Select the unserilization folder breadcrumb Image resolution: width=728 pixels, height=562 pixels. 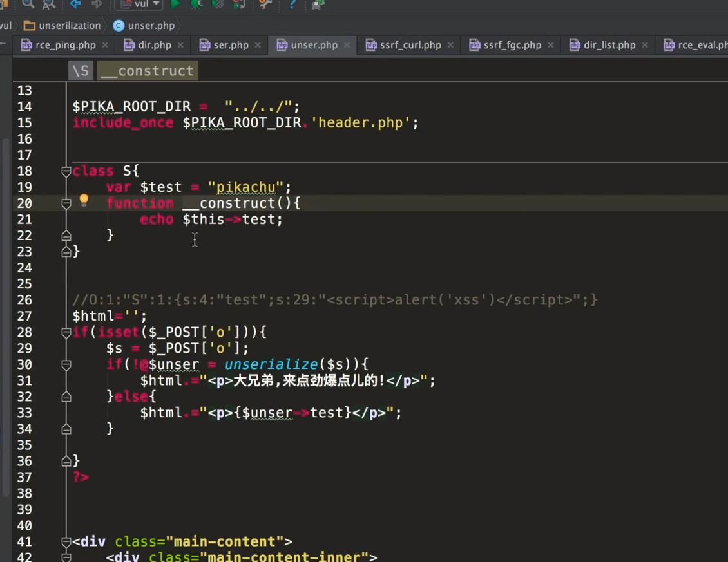click(x=62, y=26)
